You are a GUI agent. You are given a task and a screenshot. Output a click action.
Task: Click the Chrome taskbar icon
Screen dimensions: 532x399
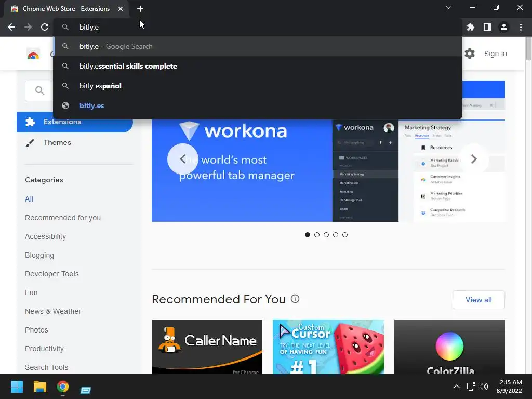point(63,387)
